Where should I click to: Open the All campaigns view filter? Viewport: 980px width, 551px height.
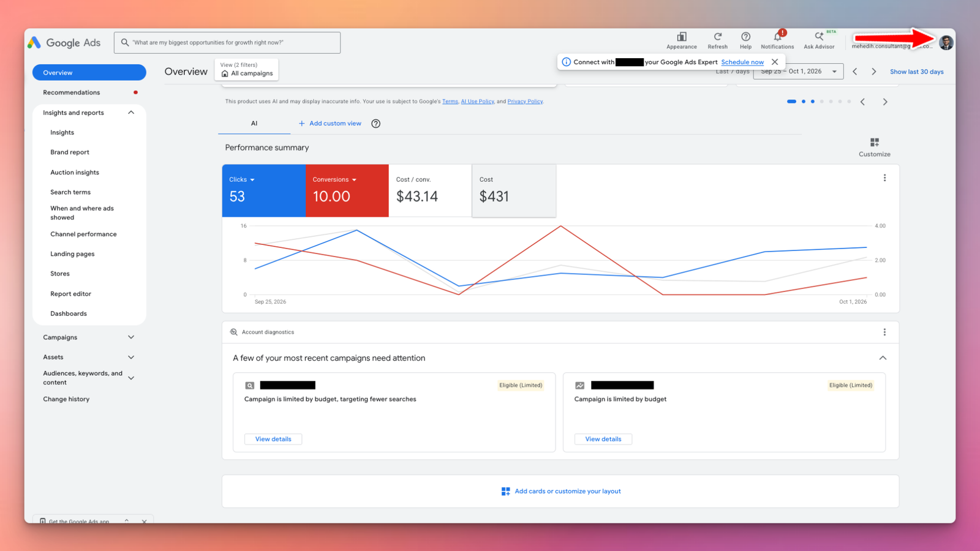(x=247, y=69)
